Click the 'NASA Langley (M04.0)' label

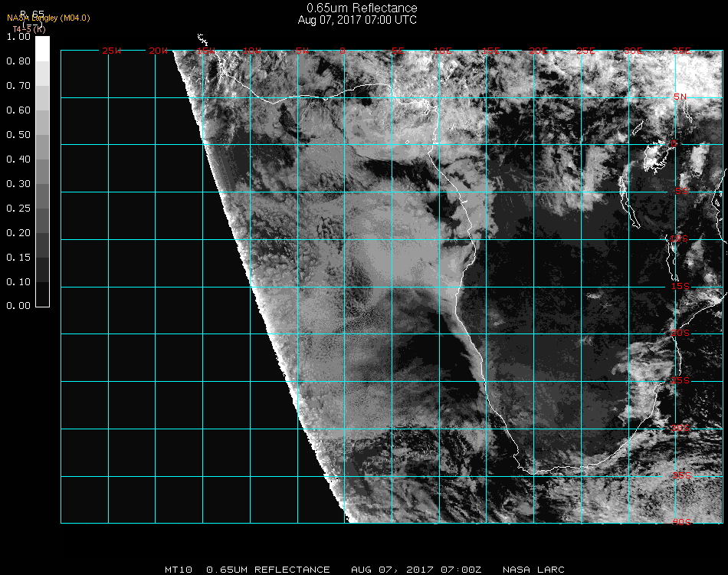tap(48, 18)
